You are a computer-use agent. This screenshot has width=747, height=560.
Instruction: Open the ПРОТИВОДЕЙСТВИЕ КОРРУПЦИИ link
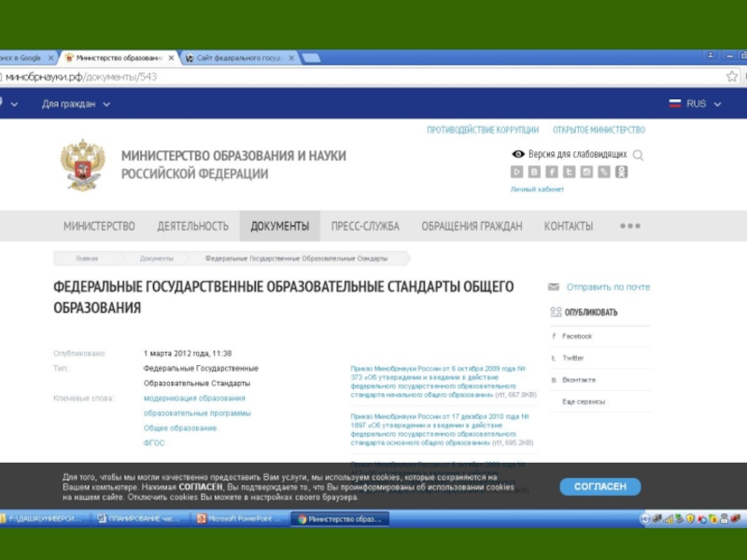point(482,130)
